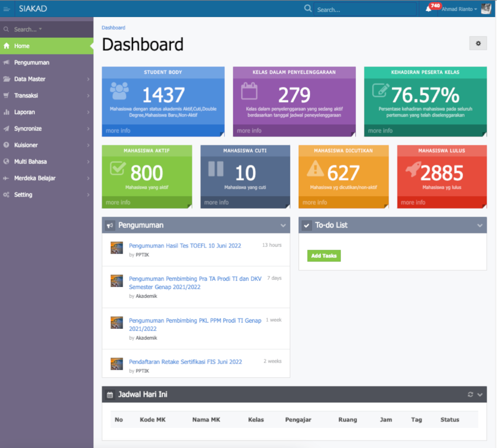This screenshot has width=497, height=448.
Task: Collapse the To-do List panel
Action: coord(480,226)
